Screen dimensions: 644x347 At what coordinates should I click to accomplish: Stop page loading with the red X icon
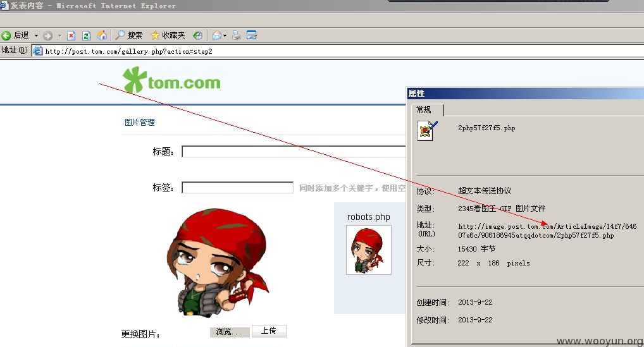pos(71,35)
